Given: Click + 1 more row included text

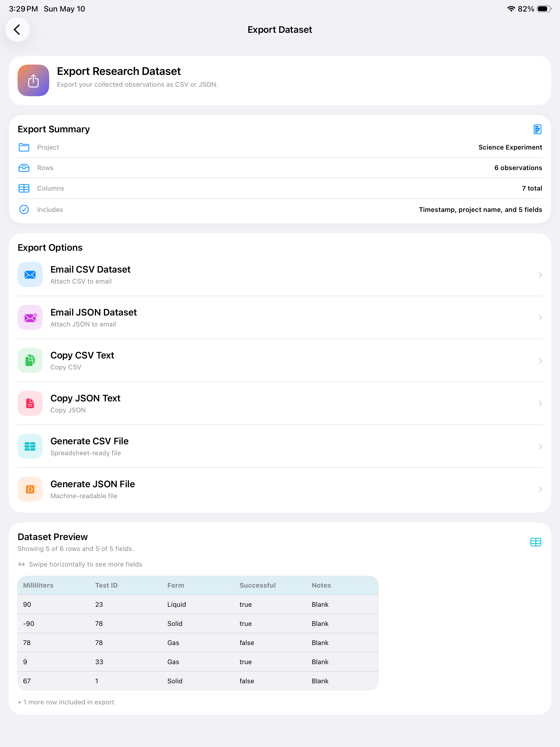Looking at the screenshot, I should [66, 702].
